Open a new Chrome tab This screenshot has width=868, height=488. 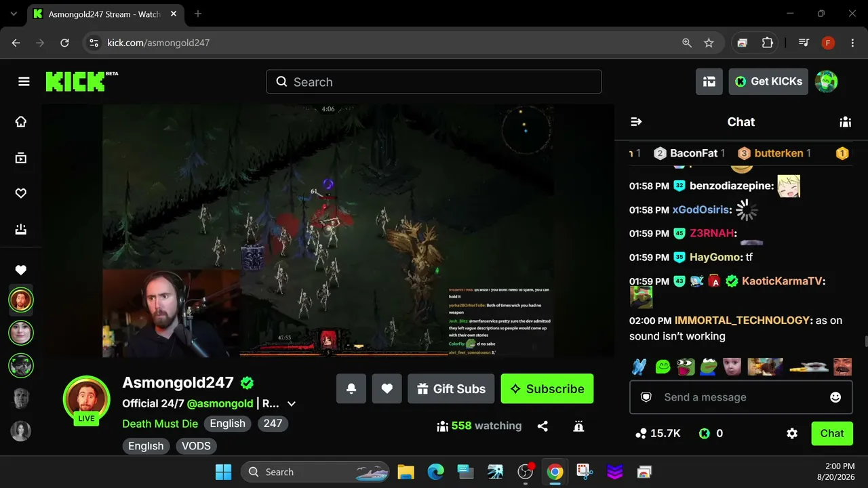(198, 14)
